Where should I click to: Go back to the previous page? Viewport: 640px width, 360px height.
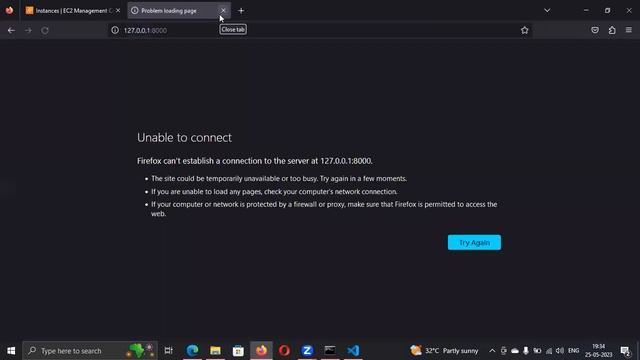coord(11,30)
